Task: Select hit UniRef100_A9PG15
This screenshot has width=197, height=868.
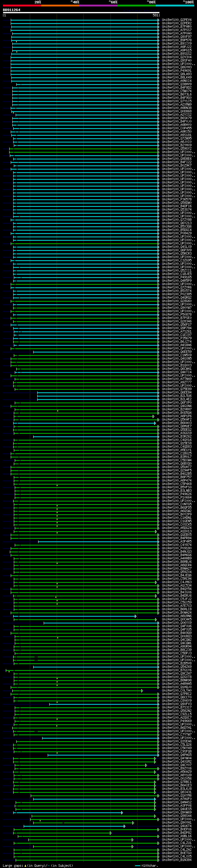Action: (177, 50)
